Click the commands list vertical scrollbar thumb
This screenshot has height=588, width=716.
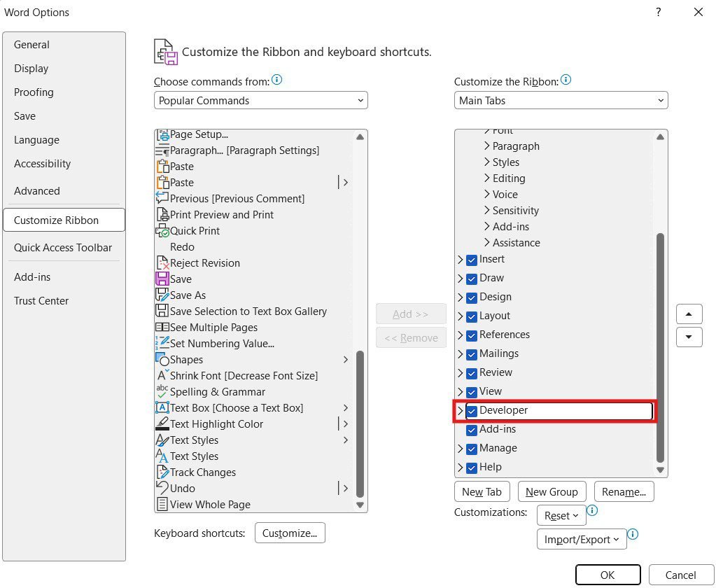360,423
